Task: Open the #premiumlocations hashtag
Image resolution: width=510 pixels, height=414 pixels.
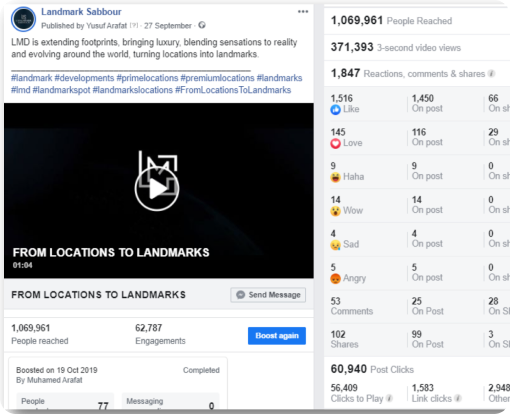Action: (217, 78)
